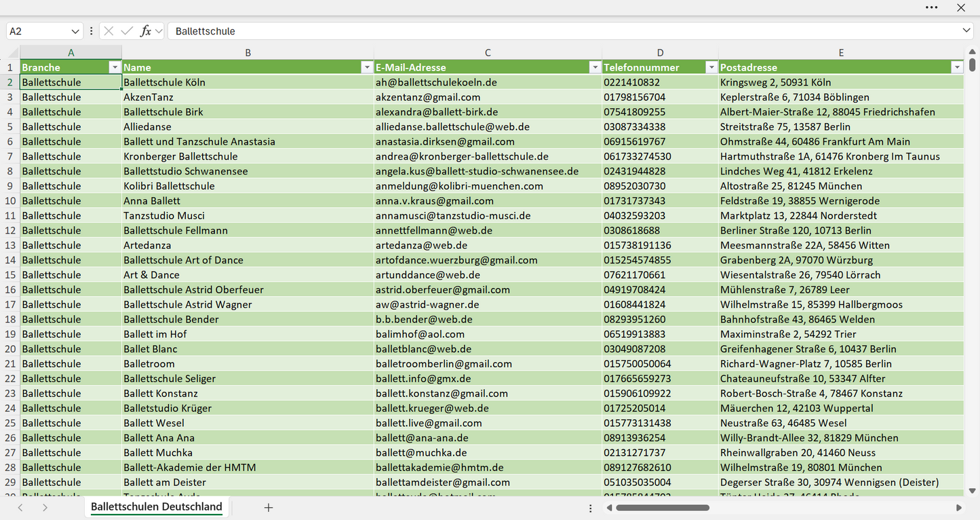This screenshot has width=980, height=520.
Task: Select cell angela.kus@ballett-studio-schwanensee.de
Action: [488, 171]
